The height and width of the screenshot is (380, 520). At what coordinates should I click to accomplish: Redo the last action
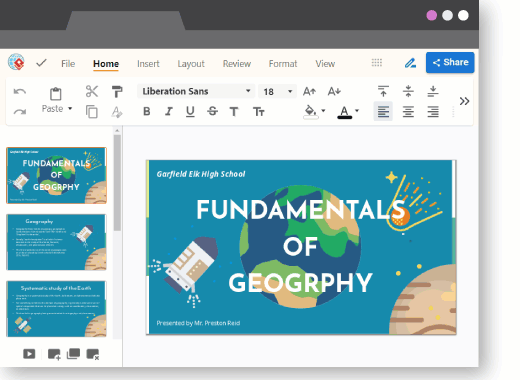(x=20, y=112)
